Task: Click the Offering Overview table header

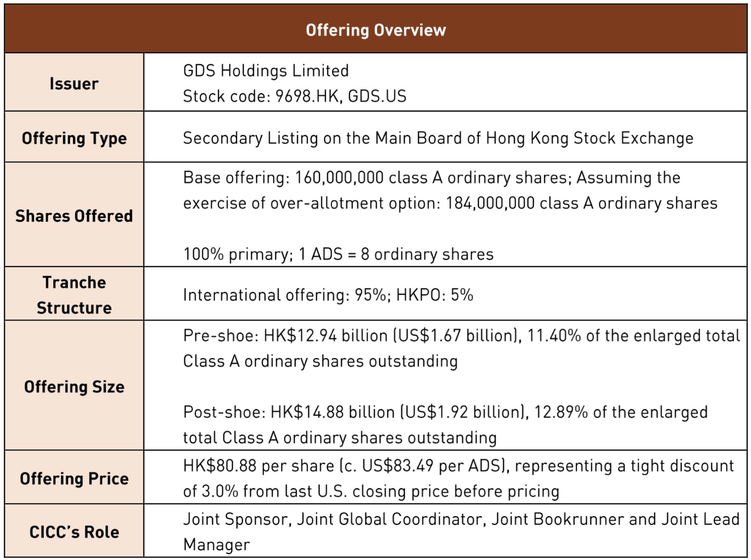Action: click(x=375, y=30)
